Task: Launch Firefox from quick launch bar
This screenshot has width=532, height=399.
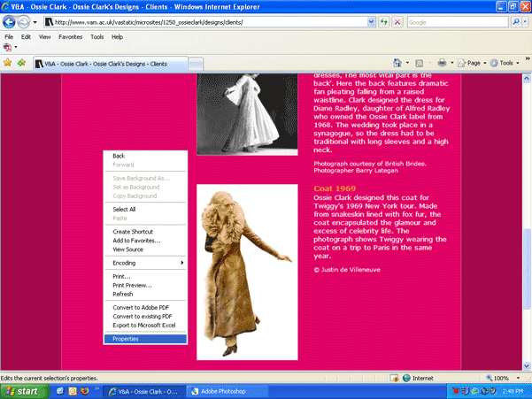Action: (84, 390)
